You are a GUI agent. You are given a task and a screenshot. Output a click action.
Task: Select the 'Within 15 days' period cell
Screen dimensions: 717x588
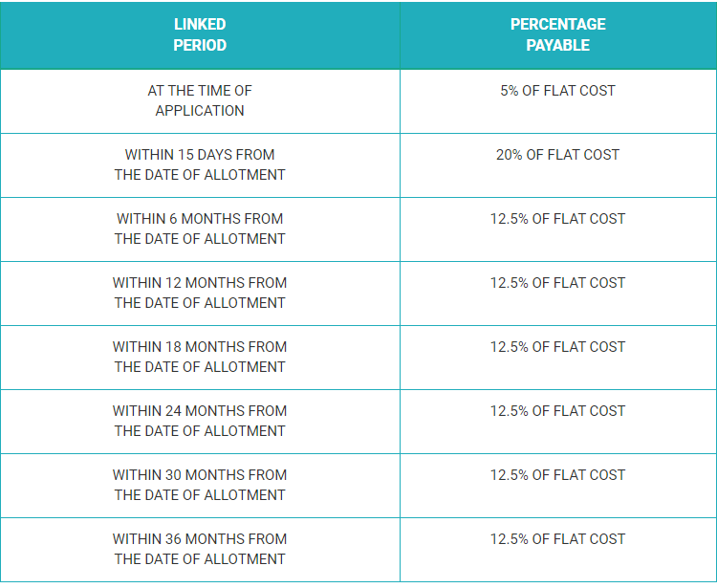pyautogui.click(x=200, y=164)
